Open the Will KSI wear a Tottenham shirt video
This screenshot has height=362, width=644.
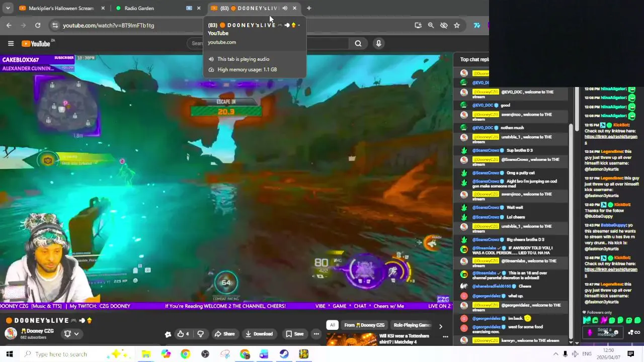(405, 339)
